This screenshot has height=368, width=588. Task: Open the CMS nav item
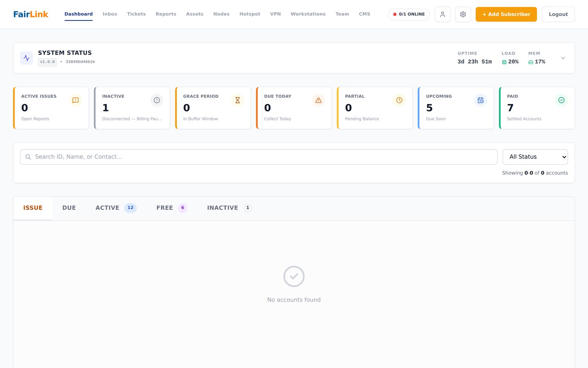365,14
